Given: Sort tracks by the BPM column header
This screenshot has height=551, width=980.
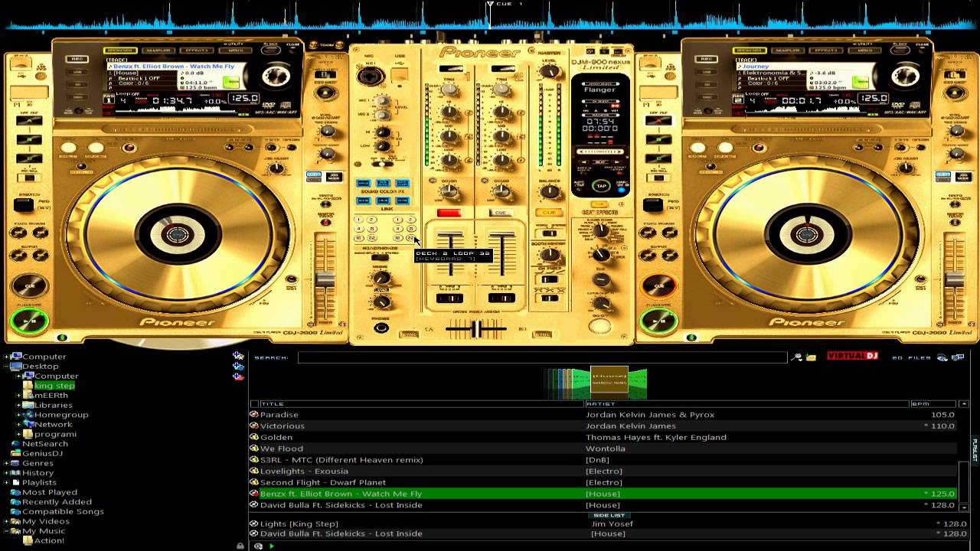Looking at the screenshot, I should tap(933, 403).
